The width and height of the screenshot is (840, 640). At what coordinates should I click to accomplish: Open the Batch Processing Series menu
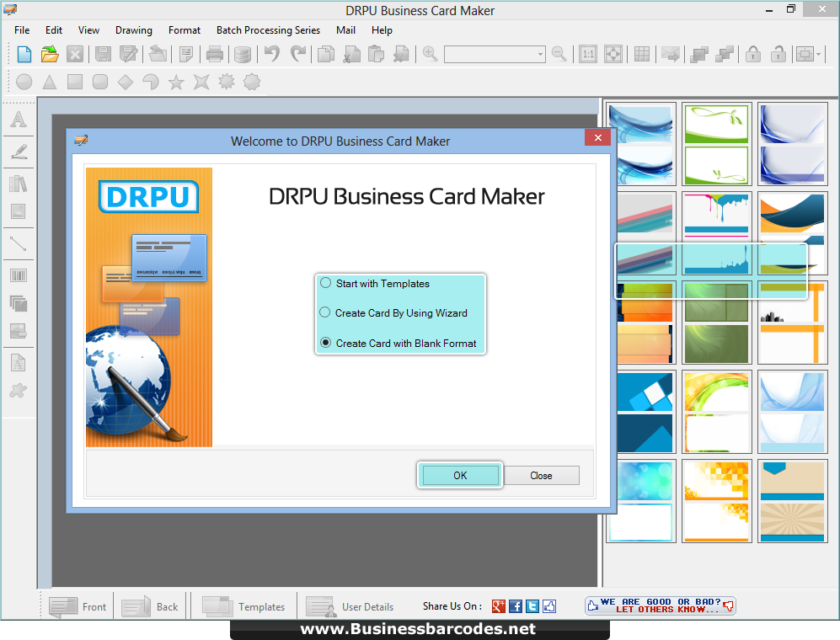tap(268, 30)
